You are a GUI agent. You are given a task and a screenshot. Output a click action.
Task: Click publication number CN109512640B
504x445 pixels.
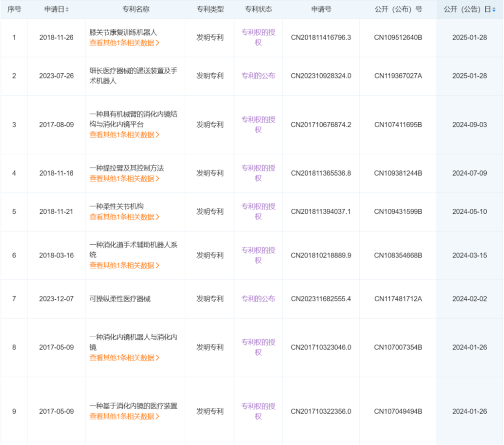pos(398,38)
